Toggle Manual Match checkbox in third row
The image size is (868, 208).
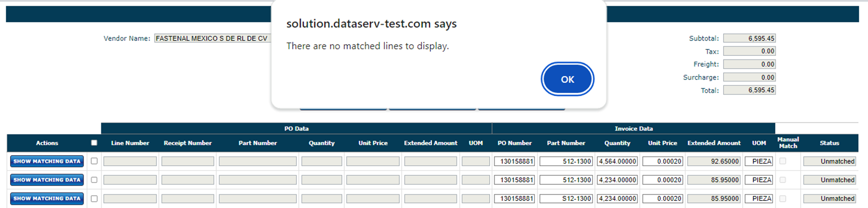coord(782,198)
